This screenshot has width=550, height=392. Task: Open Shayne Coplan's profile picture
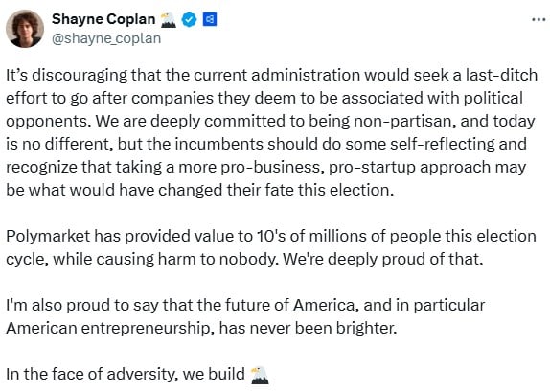25,29
